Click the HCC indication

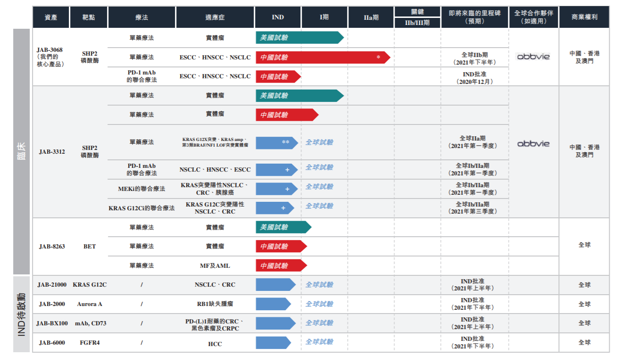click(x=215, y=344)
